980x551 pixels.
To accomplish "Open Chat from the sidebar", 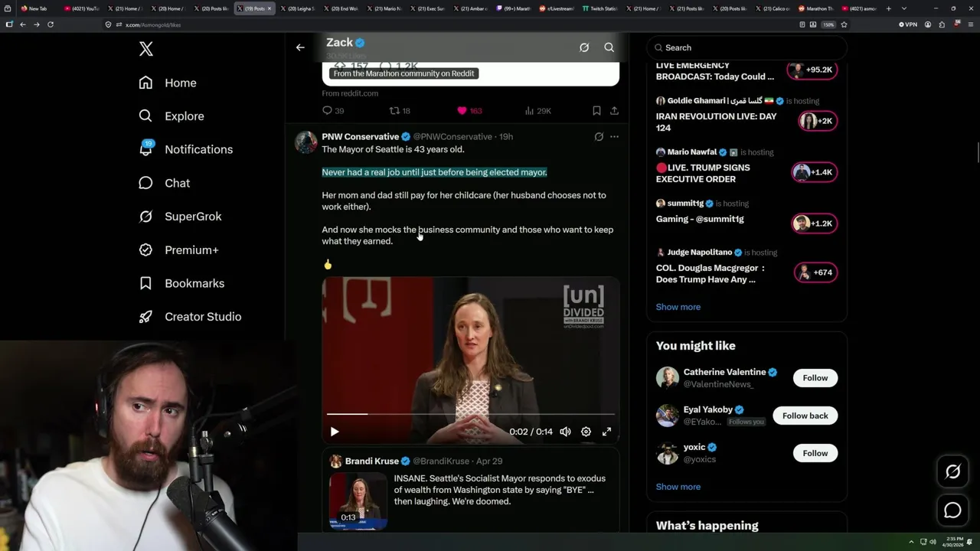I will coord(165,183).
